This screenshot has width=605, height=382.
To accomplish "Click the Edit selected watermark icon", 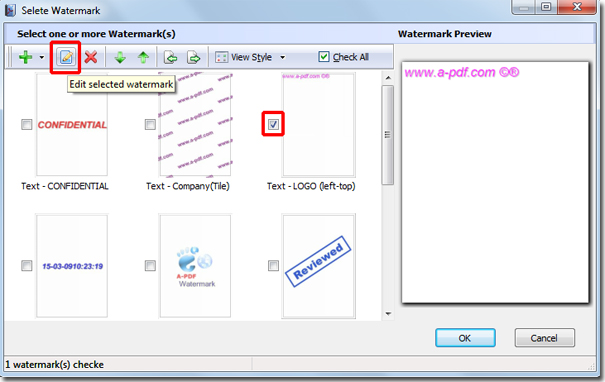I will click(x=66, y=57).
